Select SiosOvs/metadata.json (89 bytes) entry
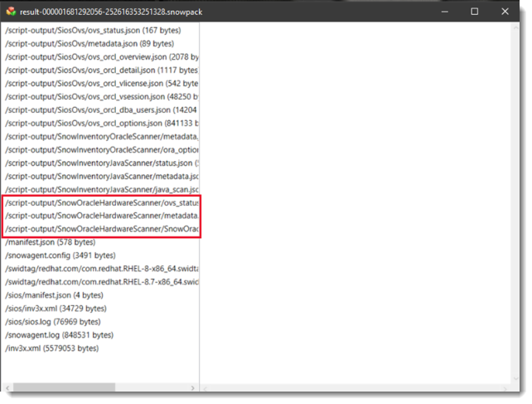532x404 pixels. pyautogui.click(x=89, y=43)
